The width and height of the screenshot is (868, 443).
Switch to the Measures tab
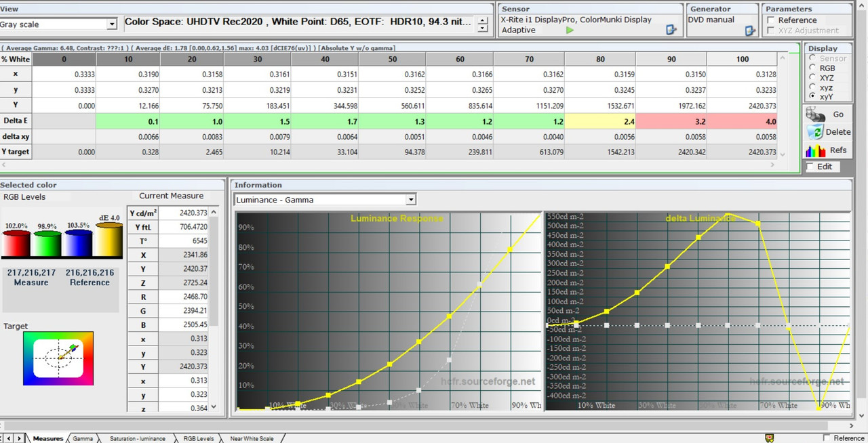coord(47,438)
